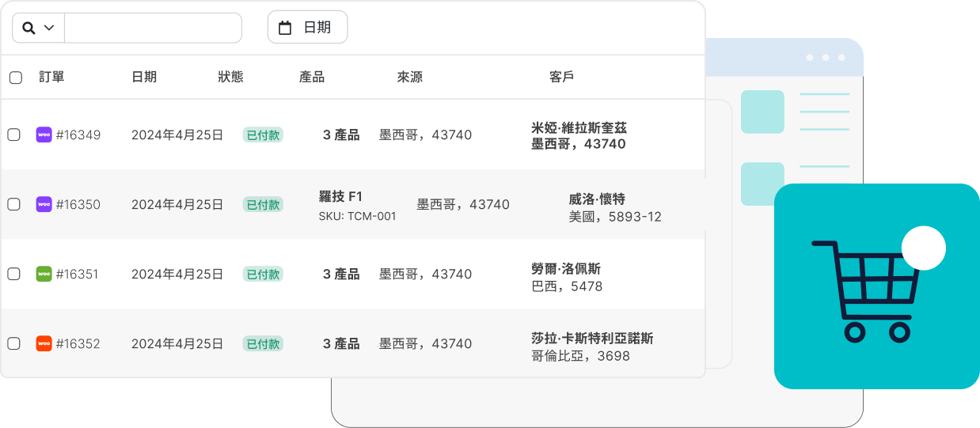Tick the checkbox for order #16352

click(14, 343)
